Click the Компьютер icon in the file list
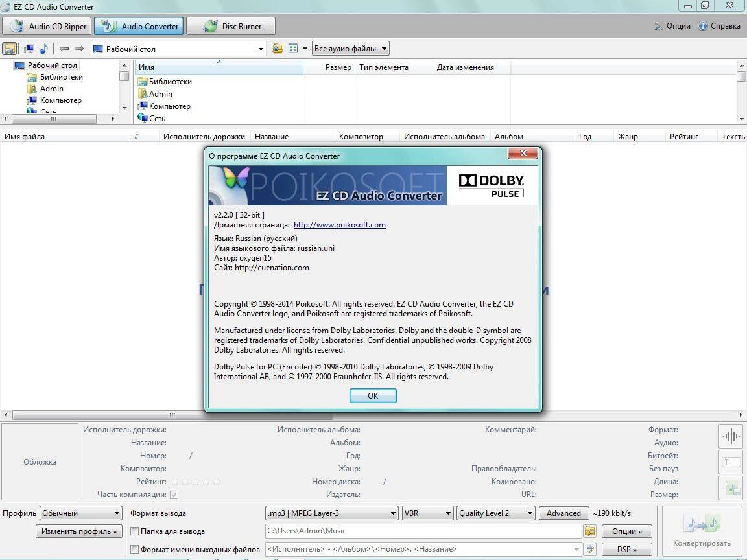The width and height of the screenshot is (747, 560). click(143, 106)
